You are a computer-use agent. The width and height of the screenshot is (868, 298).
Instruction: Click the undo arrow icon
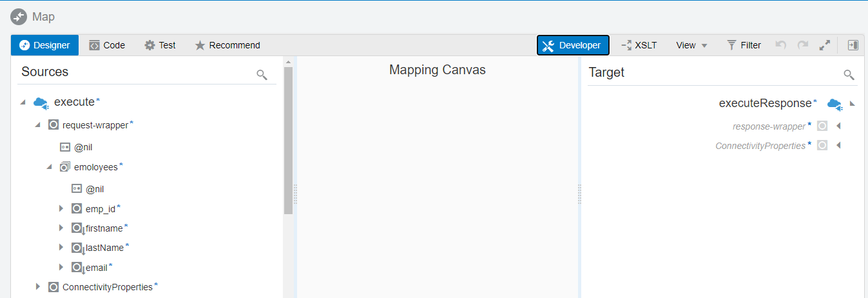click(781, 45)
